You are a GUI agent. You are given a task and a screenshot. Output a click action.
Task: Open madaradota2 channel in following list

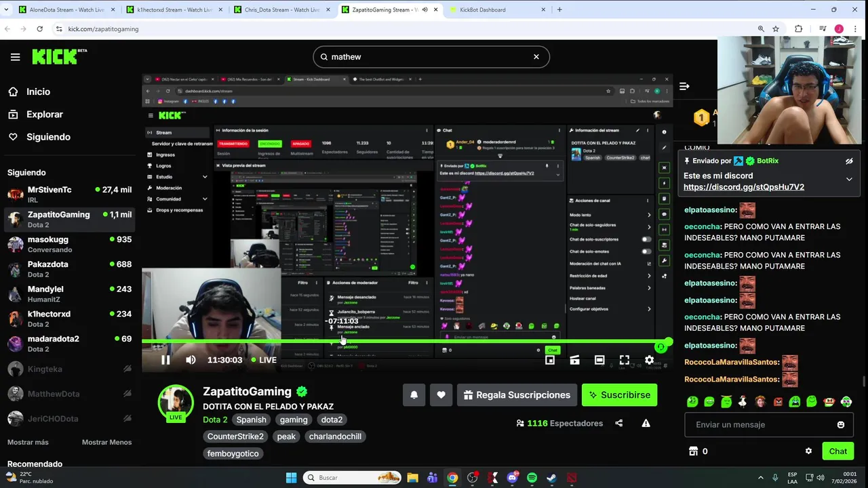click(69, 343)
